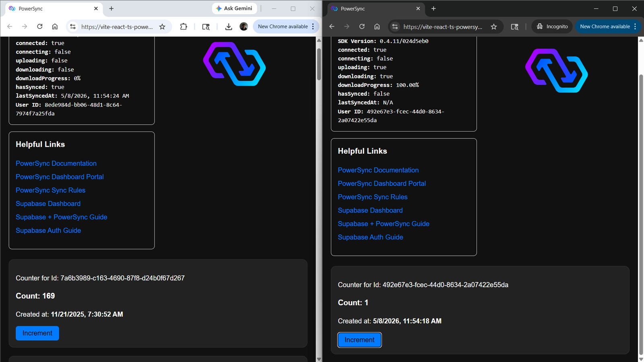This screenshot has width=644, height=362.
Task: Select the PowerSync tab in Incognito window
Action: [x=376, y=8]
